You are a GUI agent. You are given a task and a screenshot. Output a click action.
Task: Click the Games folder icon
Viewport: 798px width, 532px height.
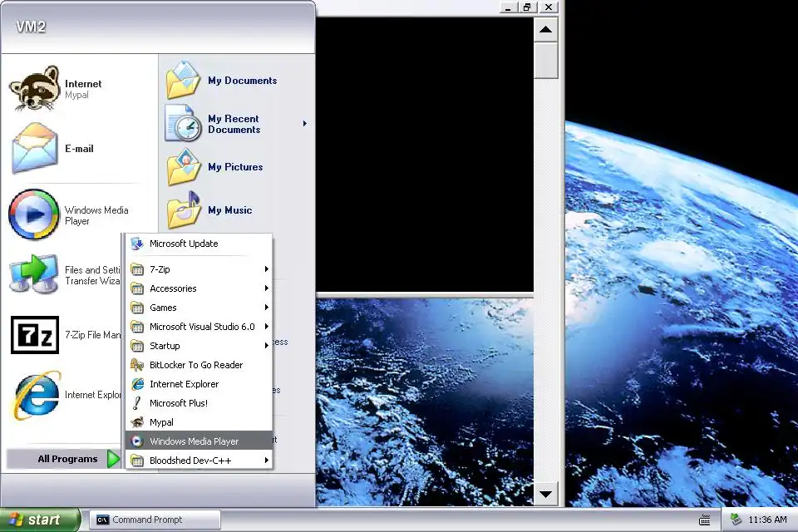(x=137, y=308)
